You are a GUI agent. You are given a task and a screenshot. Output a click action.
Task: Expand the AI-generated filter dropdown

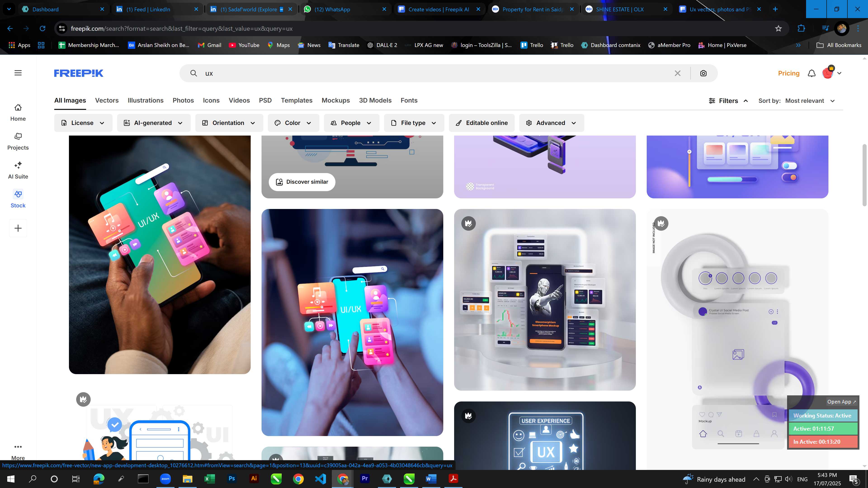(154, 123)
